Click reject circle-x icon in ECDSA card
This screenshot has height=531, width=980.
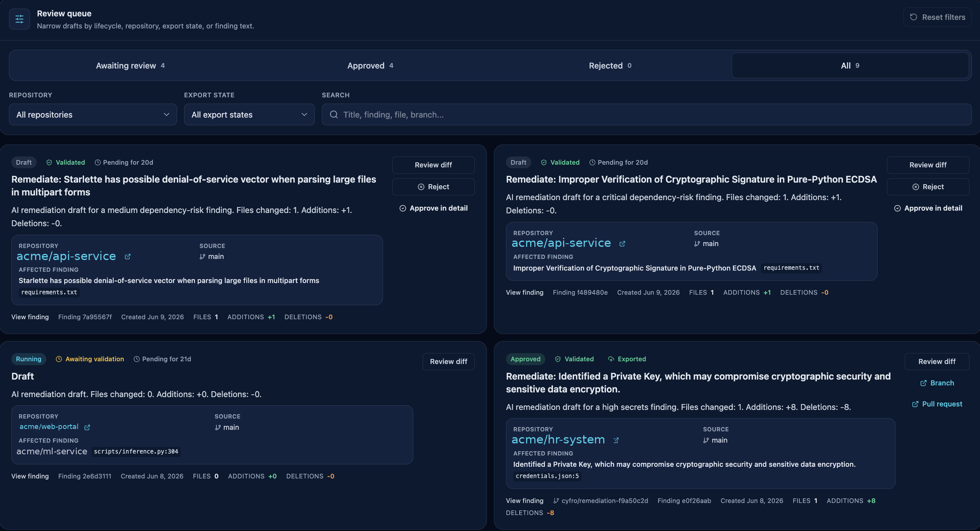[x=916, y=187]
